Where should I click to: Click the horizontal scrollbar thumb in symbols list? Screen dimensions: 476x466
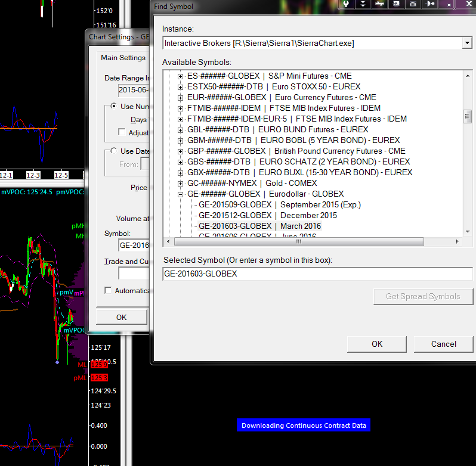coord(299,242)
